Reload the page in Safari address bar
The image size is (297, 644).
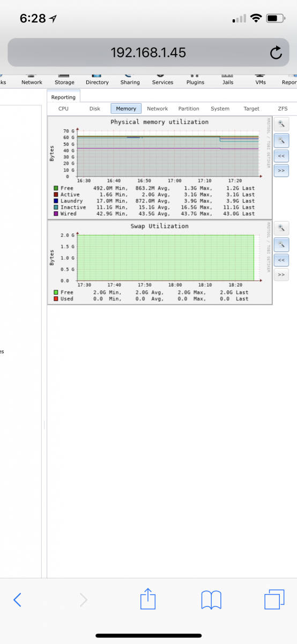click(276, 53)
